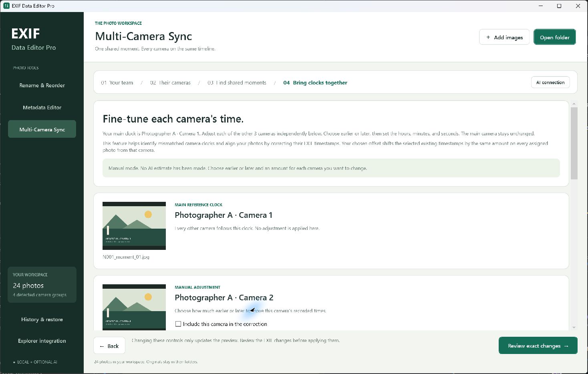Click the Open folder button
Image resolution: width=588 pixels, height=374 pixels.
555,37
